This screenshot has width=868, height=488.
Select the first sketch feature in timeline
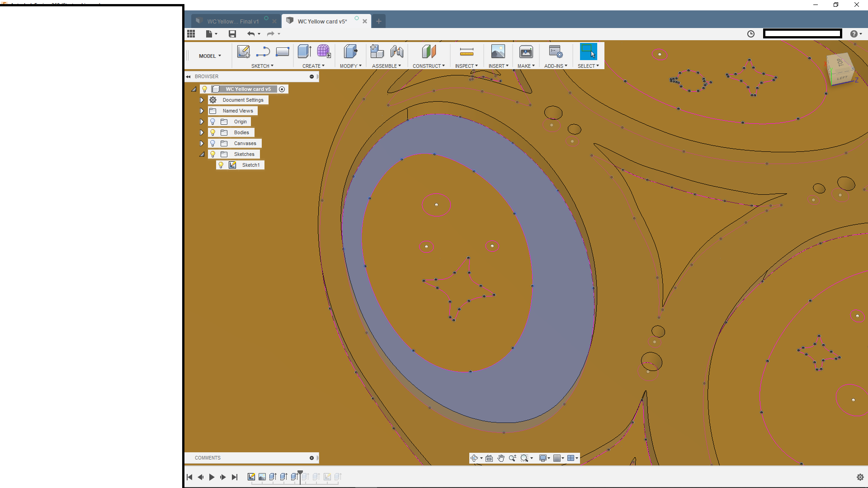(x=251, y=477)
